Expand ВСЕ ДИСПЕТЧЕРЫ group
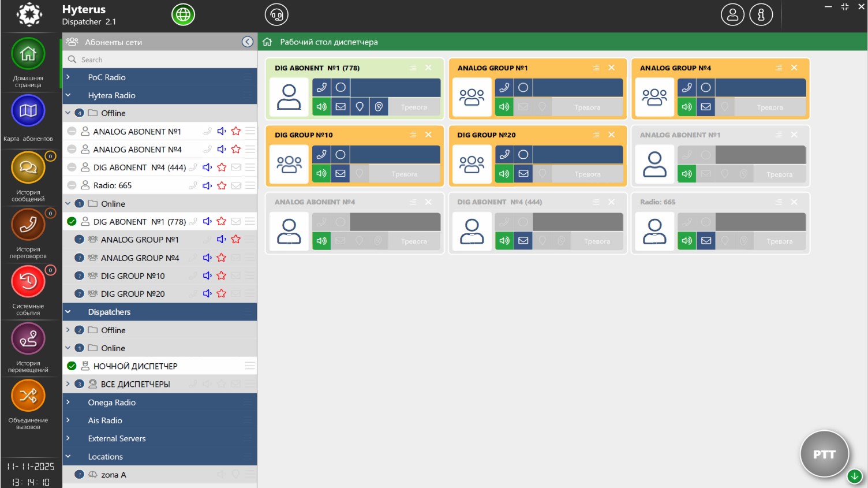Image resolution: width=868 pixels, height=488 pixels. (x=68, y=384)
